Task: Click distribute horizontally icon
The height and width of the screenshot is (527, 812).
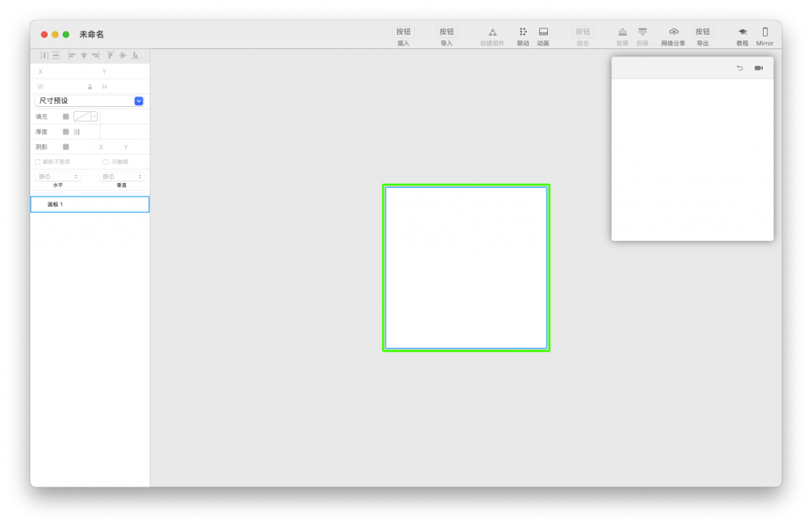Action: click(44, 55)
